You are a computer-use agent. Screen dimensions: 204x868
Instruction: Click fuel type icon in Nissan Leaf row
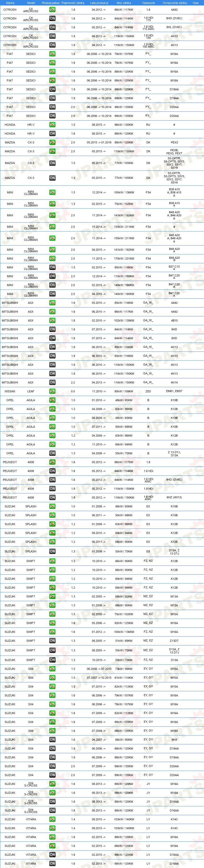click(52, 391)
